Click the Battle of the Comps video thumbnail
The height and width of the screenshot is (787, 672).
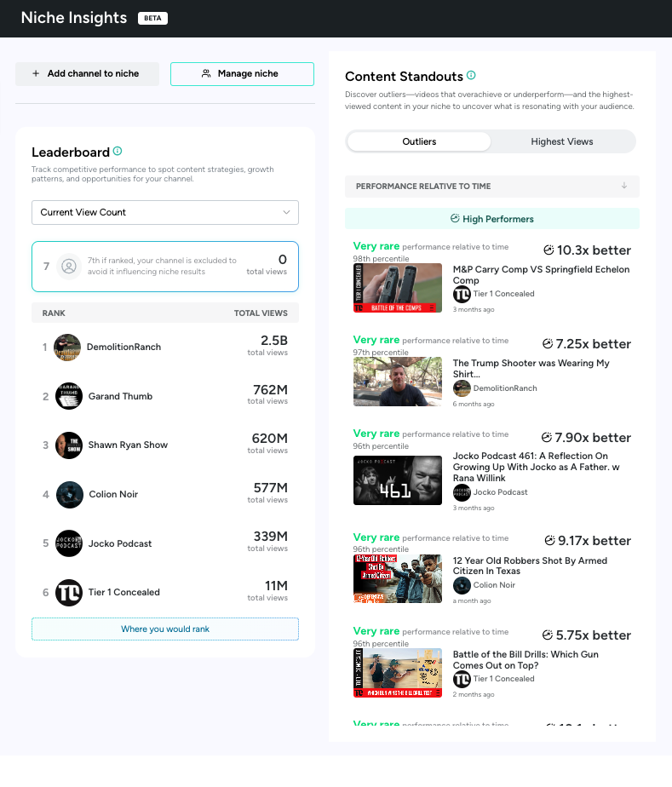[x=398, y=288]
